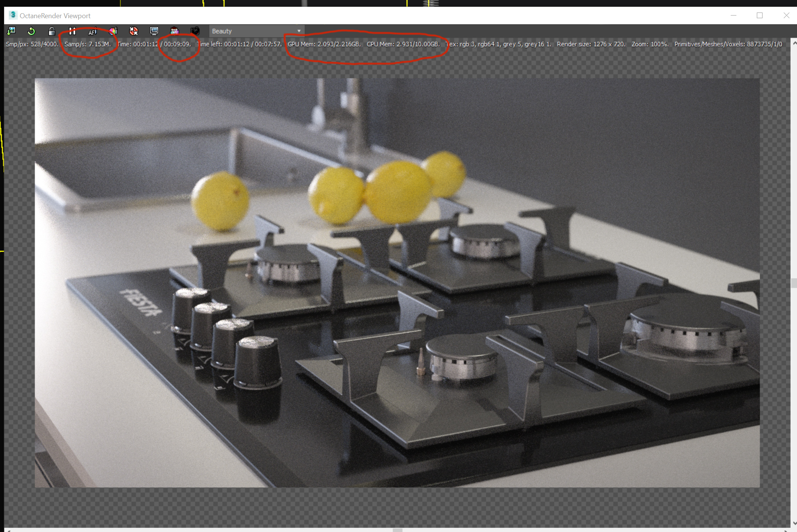797x532 pixels.
Task: Click the GPU Mem readout text
Action: [x=324, y=44]
